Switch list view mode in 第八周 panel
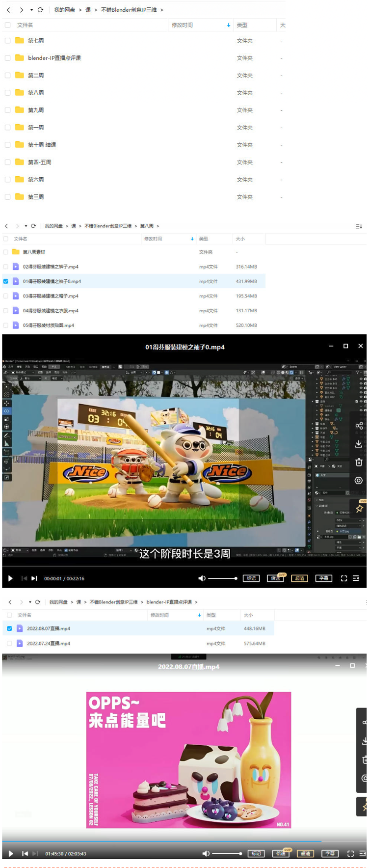Image resolution: width=368 pixels, height=868 pixels. coord(359,226)
